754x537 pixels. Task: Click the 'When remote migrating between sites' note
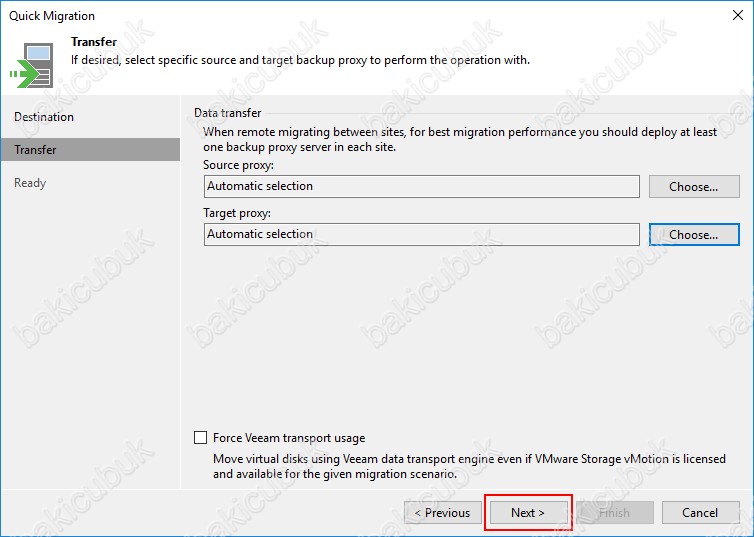(x=460, y=139)
